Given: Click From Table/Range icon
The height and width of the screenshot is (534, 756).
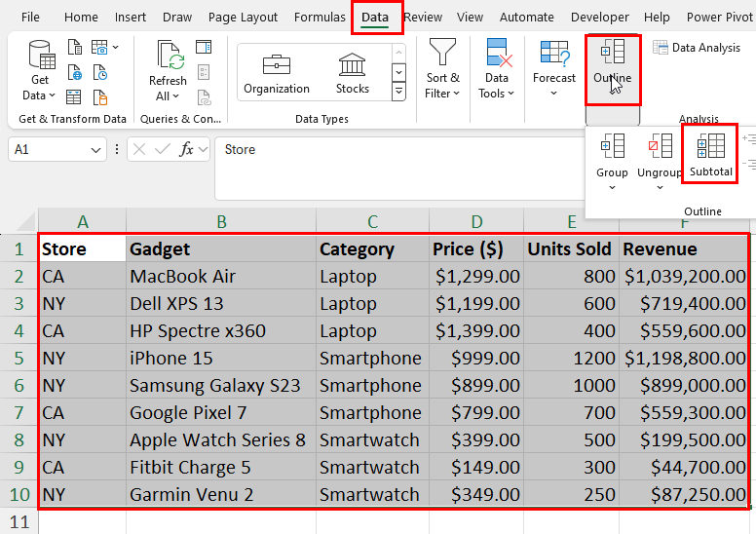Looking at the screenshot, I should (73, 97).
